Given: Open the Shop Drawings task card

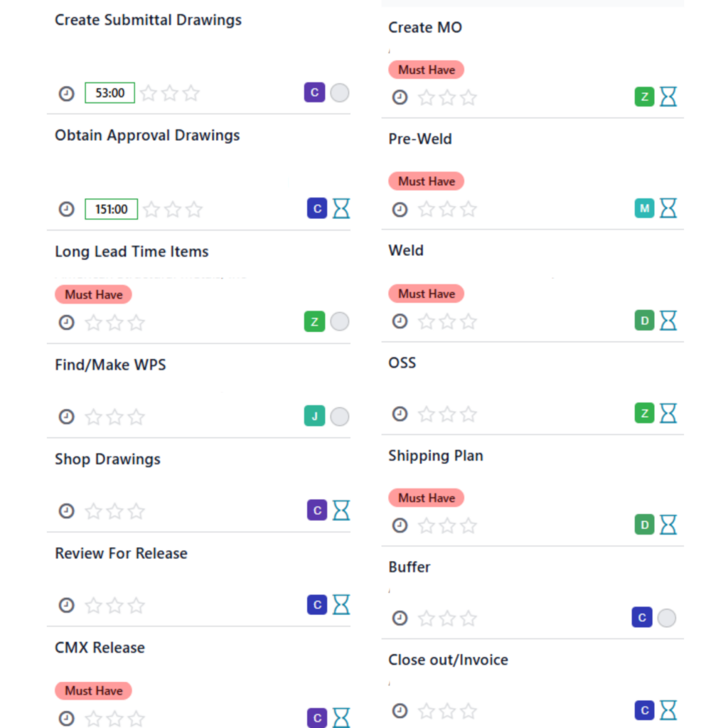Looking at the screenshot, I should 199,485.
